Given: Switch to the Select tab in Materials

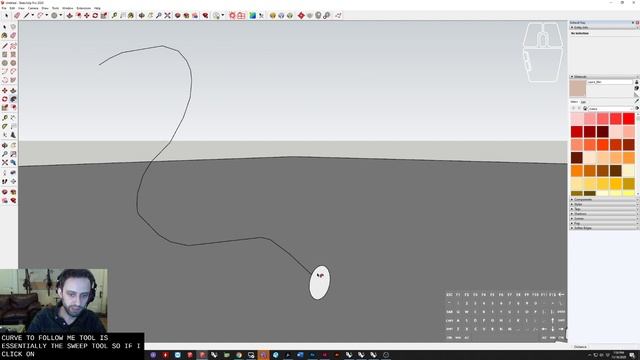Looking at the screenshot, I should (574, 102).
